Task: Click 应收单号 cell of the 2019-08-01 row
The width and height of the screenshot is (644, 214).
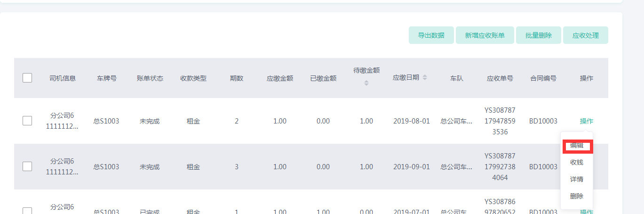Action: [x=500, y=121]
